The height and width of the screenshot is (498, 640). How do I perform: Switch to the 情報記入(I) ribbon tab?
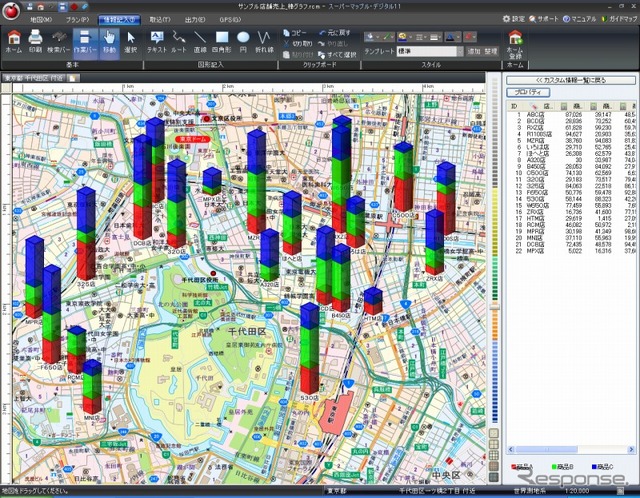pos(120,20)
